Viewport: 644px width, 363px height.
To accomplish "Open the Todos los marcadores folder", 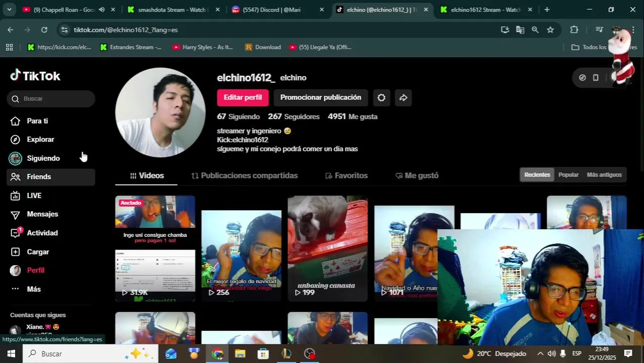I will (x=604, y=47).
